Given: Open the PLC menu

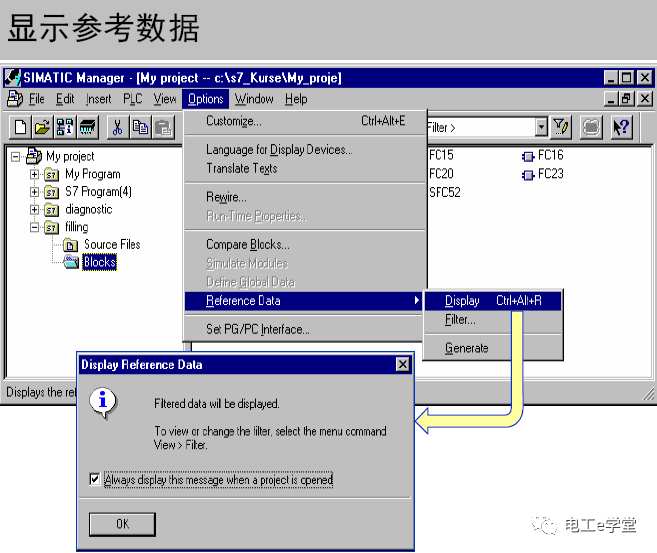Looking at the screenshot, I should (132, 99).
